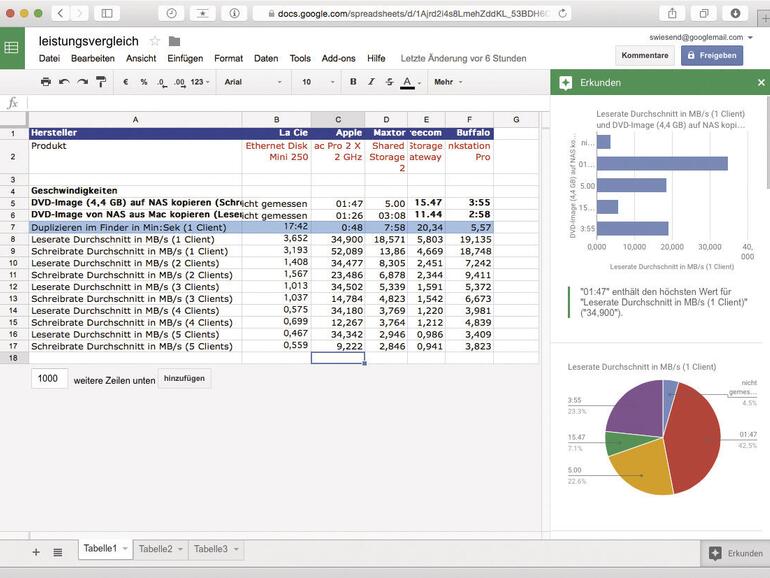Image resolution: width=770 pixels, height=578 pixels.
Task: Click the formula bar input
Action: (x=288, y=103)
